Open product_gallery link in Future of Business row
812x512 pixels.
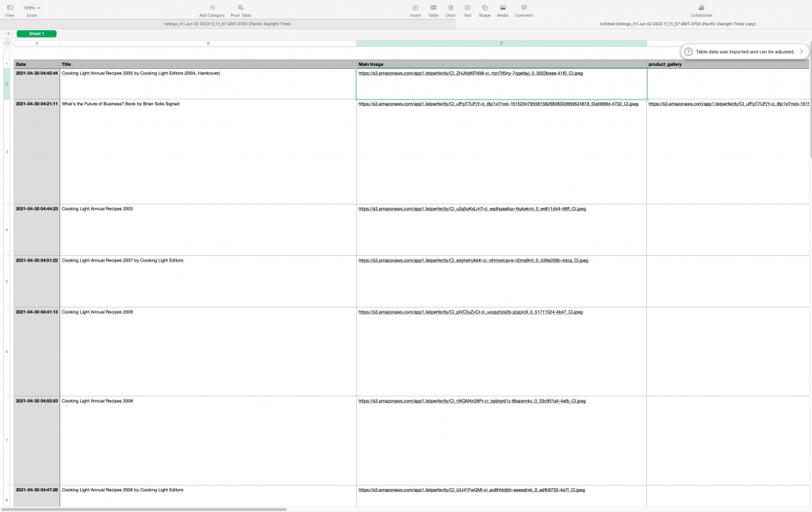pyautogui.click(x=729, y=104)
